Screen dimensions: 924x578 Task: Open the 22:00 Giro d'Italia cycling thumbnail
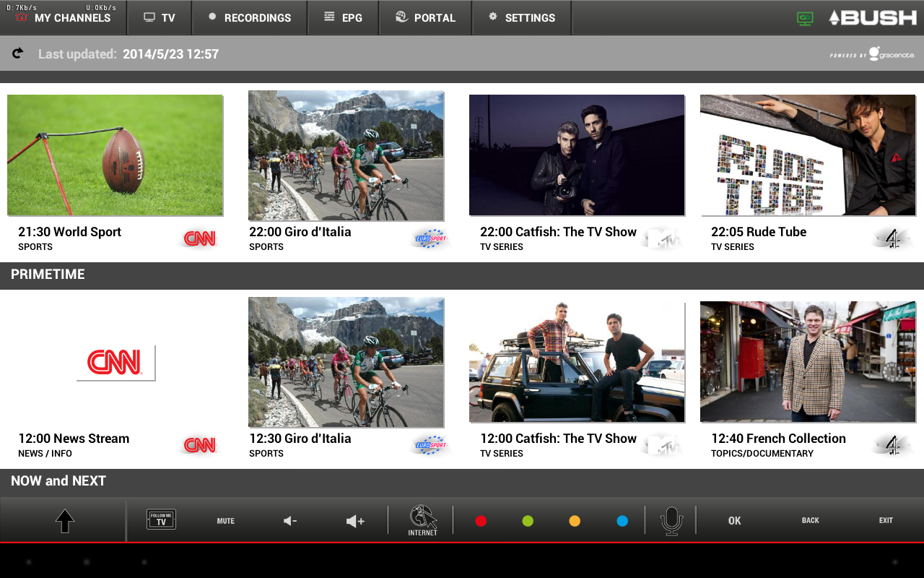tap(346, 155)
